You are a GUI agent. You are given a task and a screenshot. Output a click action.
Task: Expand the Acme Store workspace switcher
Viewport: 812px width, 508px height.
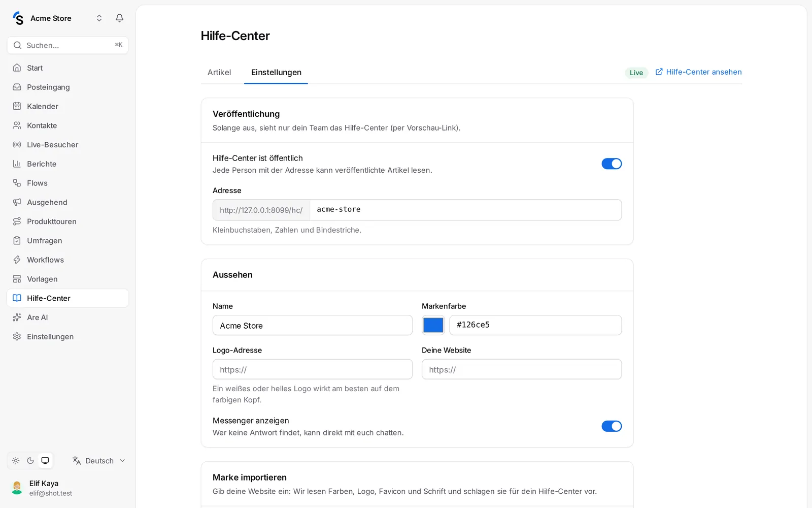pos(99,18)
